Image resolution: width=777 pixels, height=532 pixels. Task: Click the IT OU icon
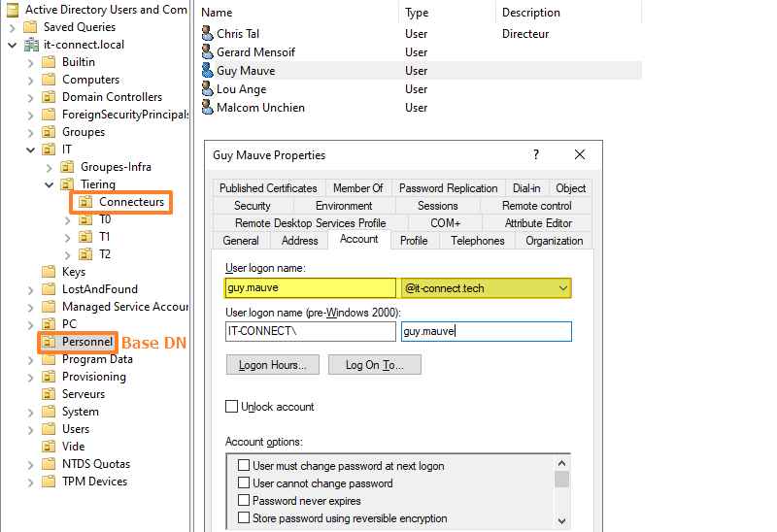click(x=49, y=150)
